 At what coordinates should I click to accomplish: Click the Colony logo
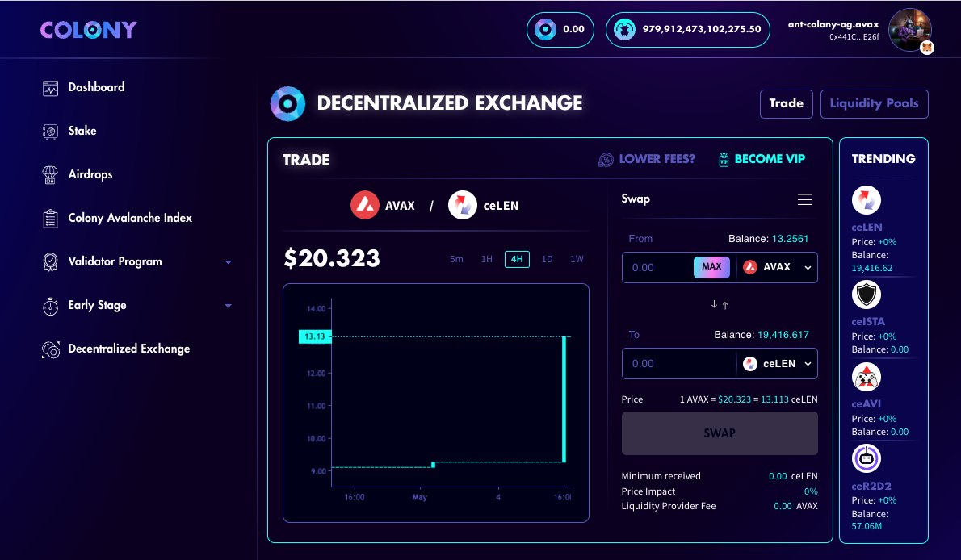(x=89, y=30)
